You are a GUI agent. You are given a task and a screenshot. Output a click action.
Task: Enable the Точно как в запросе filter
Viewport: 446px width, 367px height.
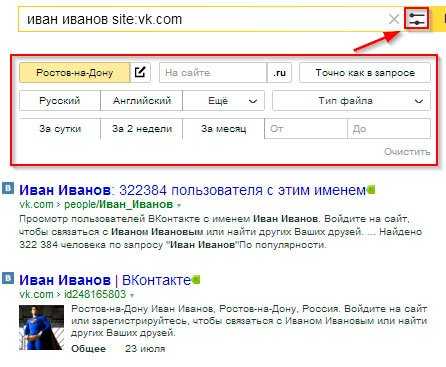point(365,72)
